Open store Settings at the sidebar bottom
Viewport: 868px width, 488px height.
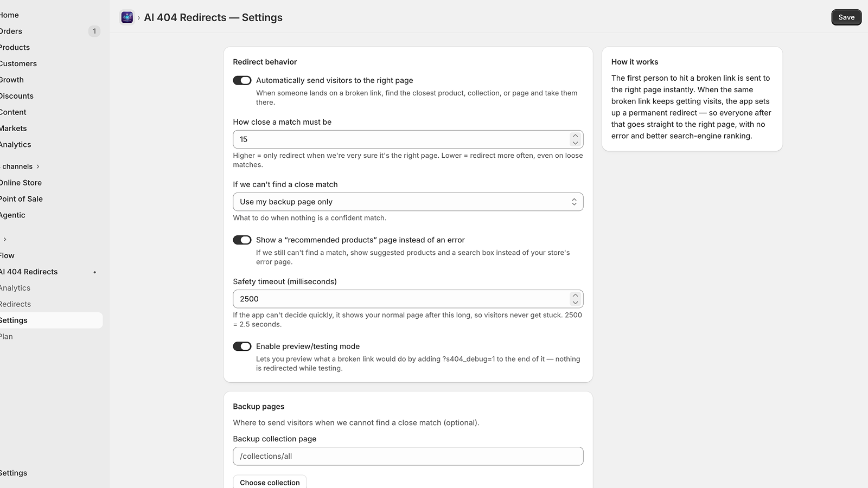(14, 473)
